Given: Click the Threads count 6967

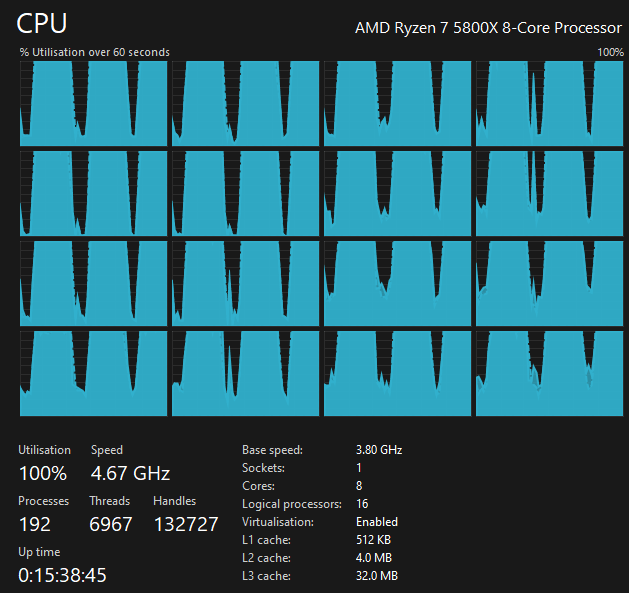Looking at the screenshot, I should (111, 524).
